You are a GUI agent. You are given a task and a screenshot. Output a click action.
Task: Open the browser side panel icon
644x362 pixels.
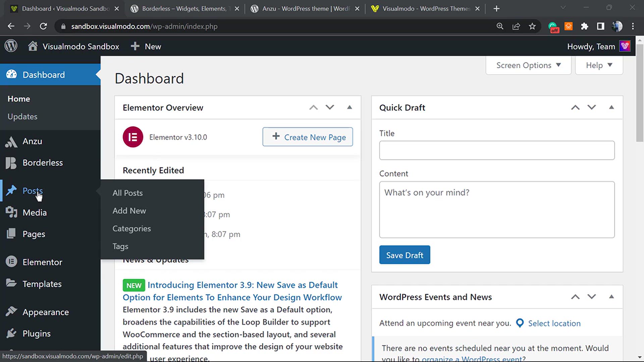tap(600, 26)
